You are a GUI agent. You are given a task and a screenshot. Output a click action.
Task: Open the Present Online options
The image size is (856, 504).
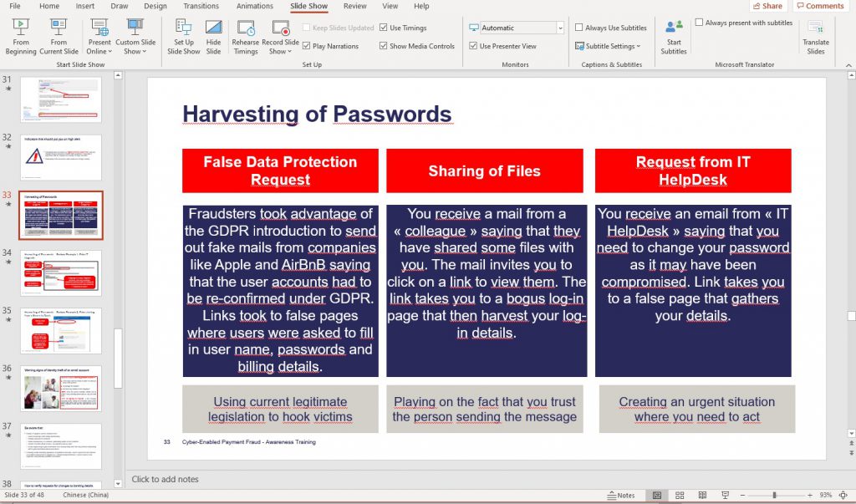99,37
